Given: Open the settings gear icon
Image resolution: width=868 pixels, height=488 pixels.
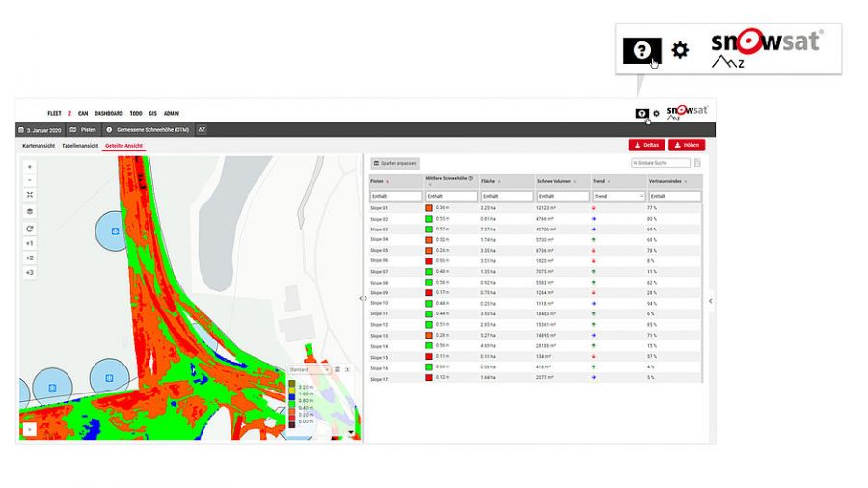Looking at the screenshot, I should pos(656,114).
